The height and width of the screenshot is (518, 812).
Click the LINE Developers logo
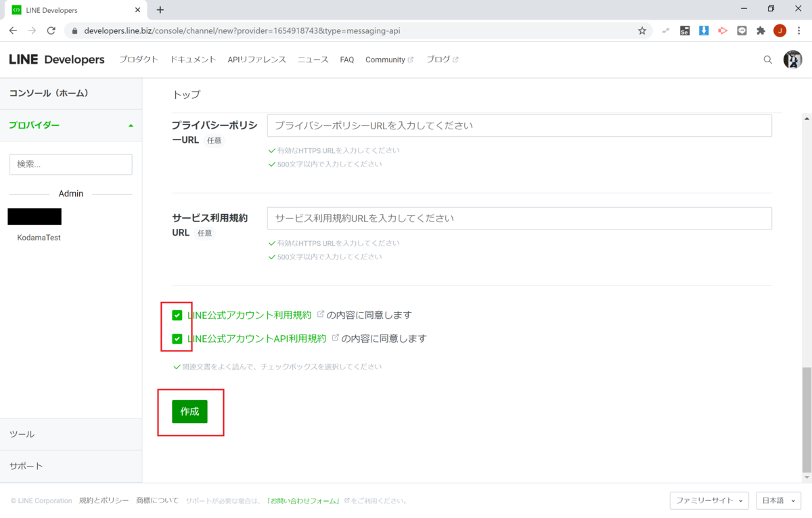coord(57,60)
